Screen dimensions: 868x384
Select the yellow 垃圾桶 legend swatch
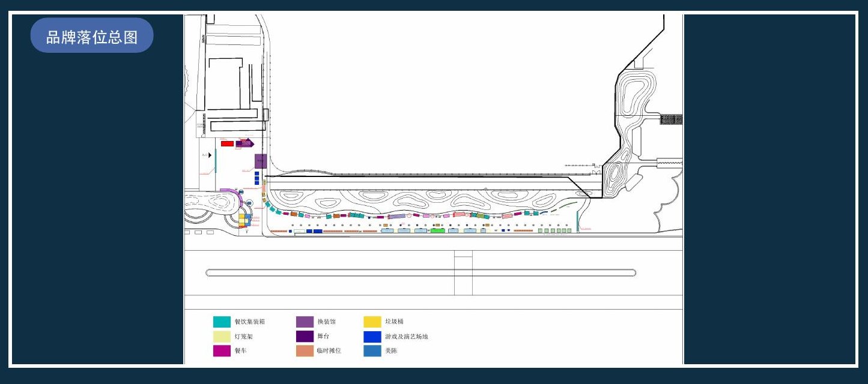(x=372, y=322)
